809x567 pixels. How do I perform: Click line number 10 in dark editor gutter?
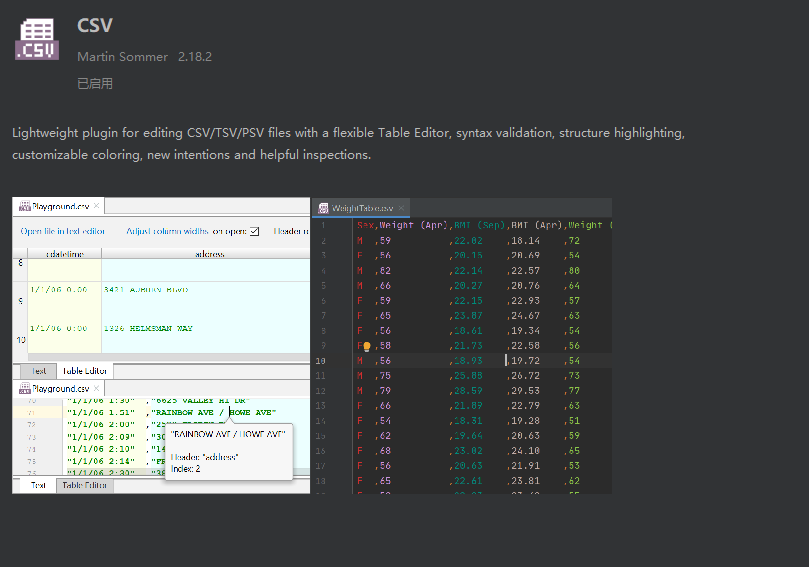(x=320, y=361)
